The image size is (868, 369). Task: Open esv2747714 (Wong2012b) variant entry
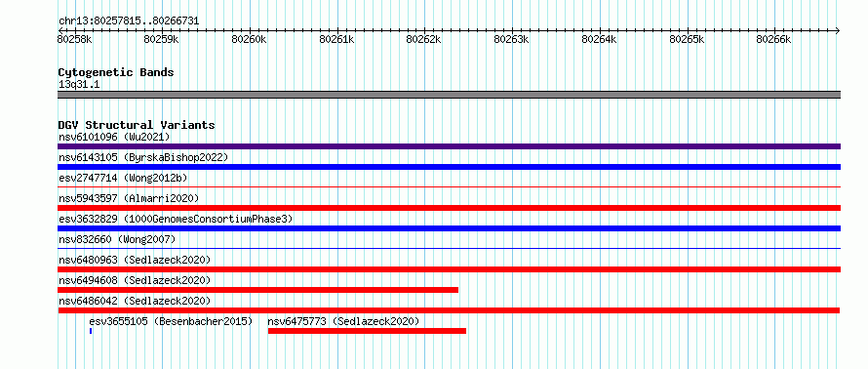tap(123, 178)
